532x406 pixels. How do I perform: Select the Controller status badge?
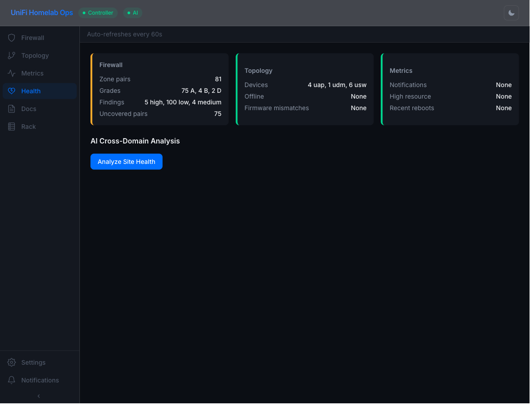pos(98,13)
